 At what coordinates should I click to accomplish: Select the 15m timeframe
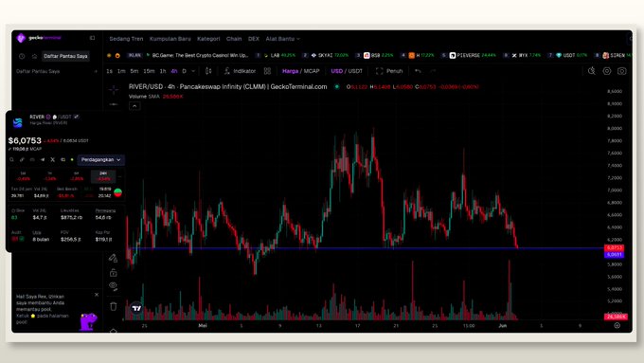[x=149, y=71]
